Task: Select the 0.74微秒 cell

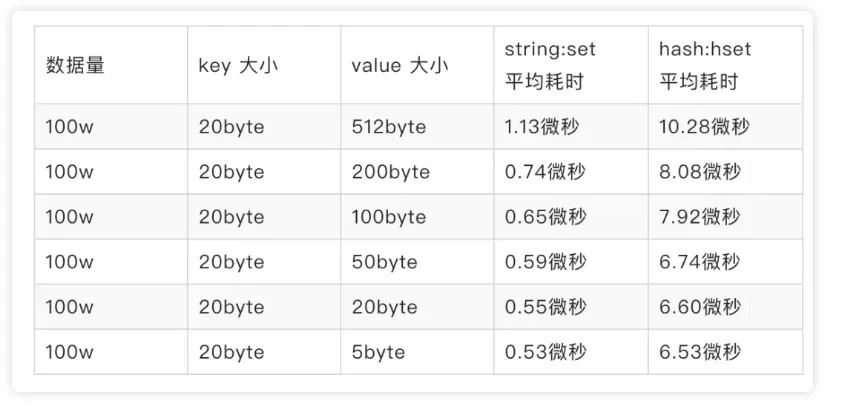Action: (571, 172)
